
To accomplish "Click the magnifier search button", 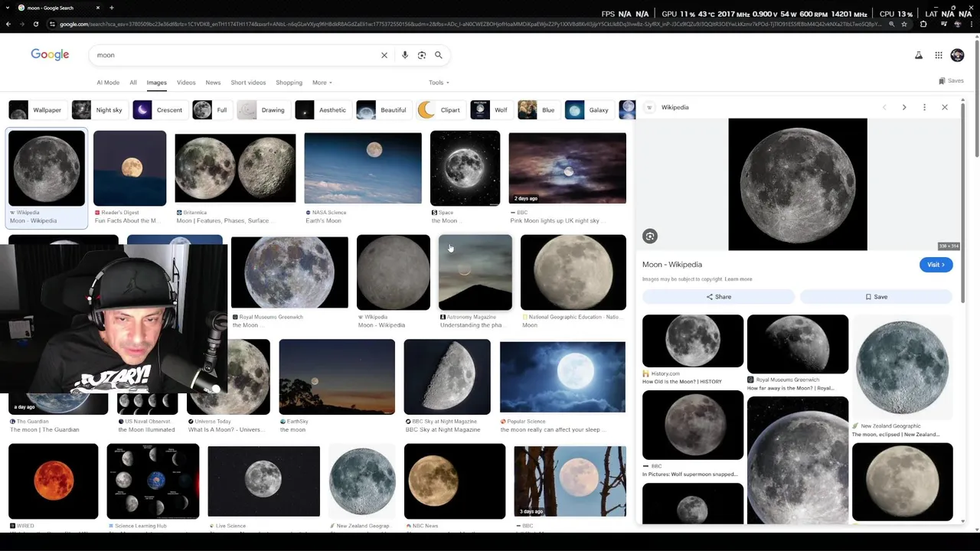I will (x=439, y=55).
